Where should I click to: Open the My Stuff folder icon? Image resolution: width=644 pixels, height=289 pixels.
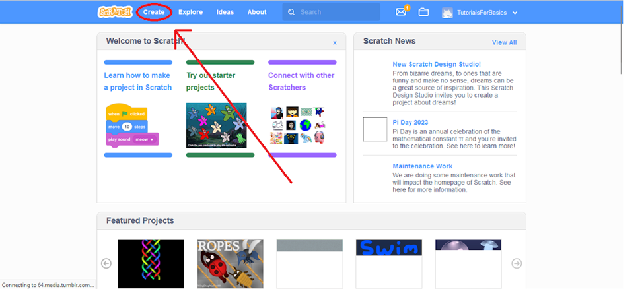tap(423, 12)
